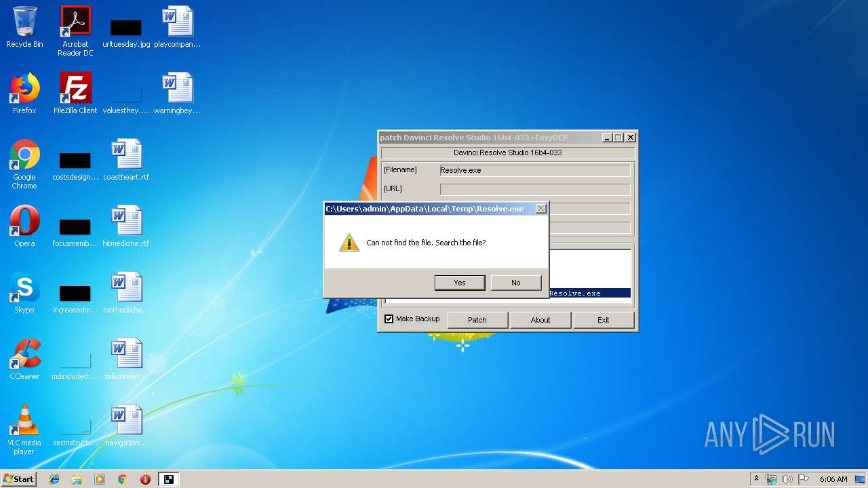This screenshot has width=868, height=488.
Task: Select the warningbey... Word document
Action: tap(178, 94)
